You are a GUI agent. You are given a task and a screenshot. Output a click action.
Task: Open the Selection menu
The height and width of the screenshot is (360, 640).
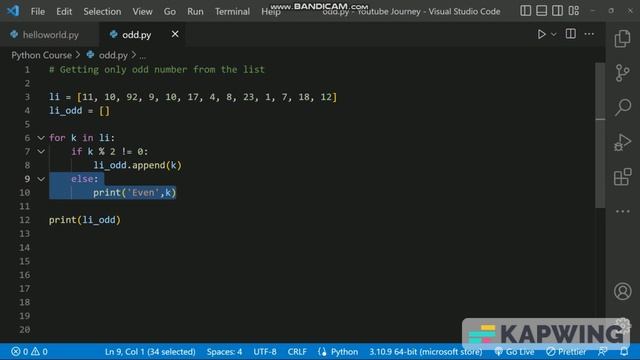click(102, 11)
